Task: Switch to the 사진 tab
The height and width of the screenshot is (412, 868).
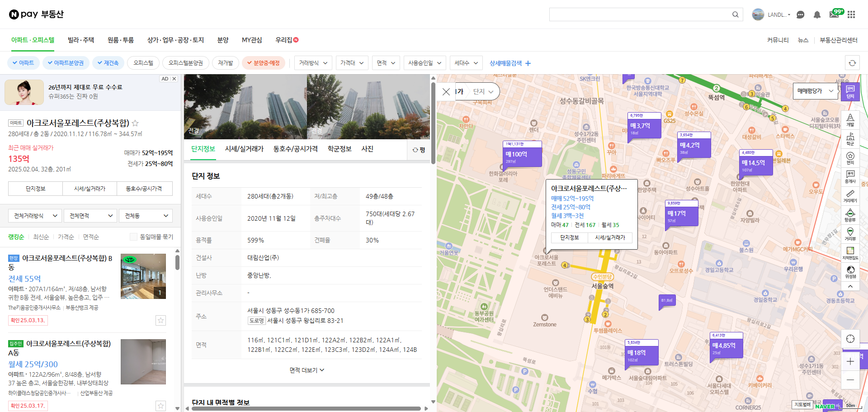Action: (x=367, y=149)
